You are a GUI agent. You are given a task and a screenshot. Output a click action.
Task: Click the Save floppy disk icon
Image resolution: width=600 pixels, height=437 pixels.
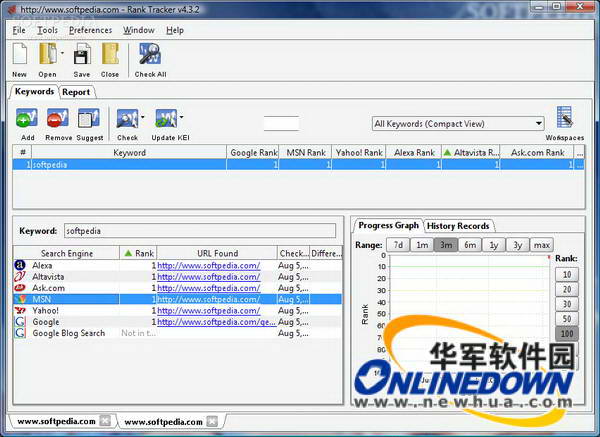click(82, 54)
